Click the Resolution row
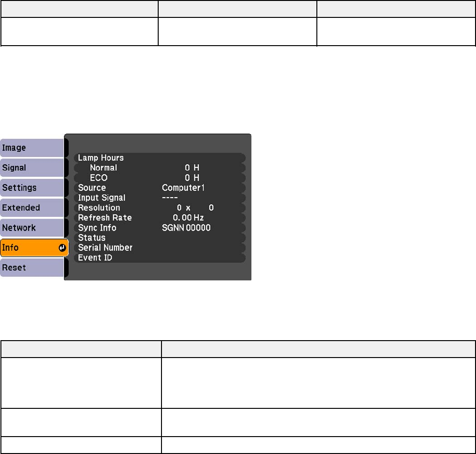Screen dimensions: 476x454 160,208
